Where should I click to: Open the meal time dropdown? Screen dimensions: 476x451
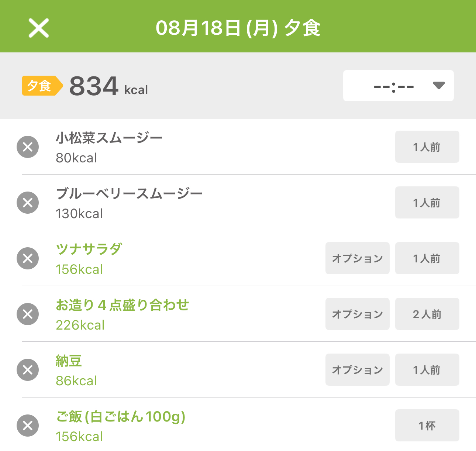[x=398, y=86]
